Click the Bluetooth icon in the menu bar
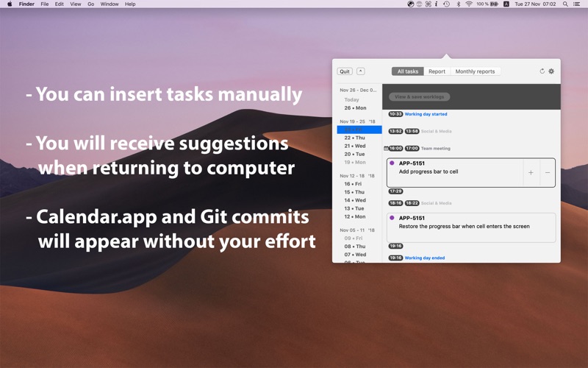The width and height of the screenshot is (588, 368). click(x=458, y=4)
